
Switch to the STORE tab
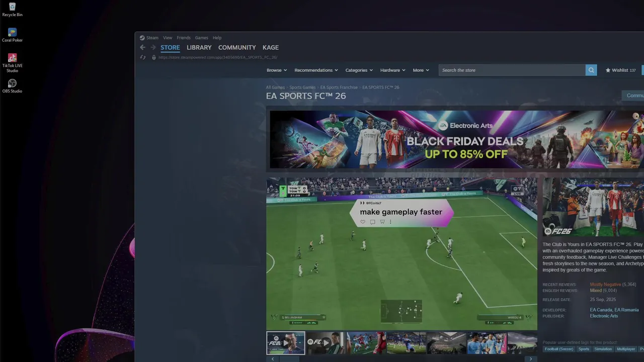pyautogui.click(x=170, y=47)
